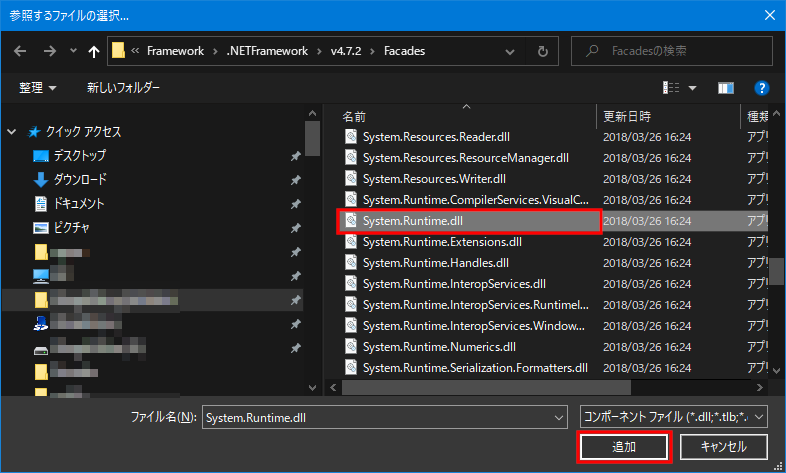Expand the address bar history dropdown

[x=513, y=51]
